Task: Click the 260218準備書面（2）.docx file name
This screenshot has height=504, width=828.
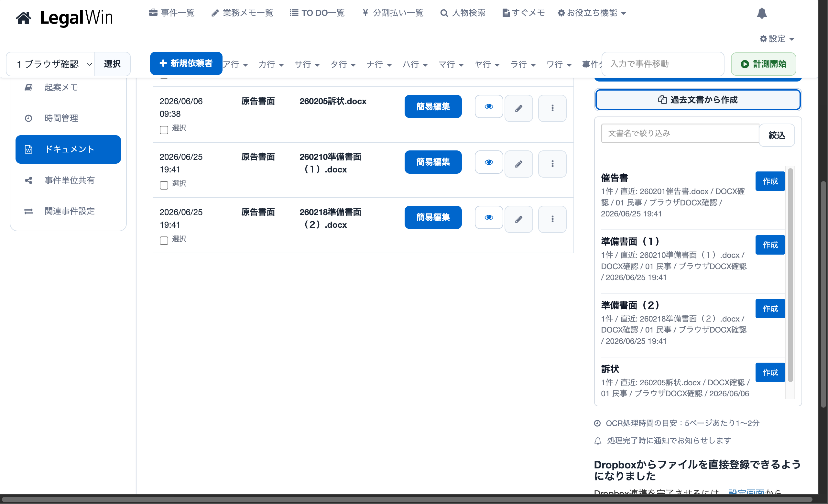Action: click(330, 218)
